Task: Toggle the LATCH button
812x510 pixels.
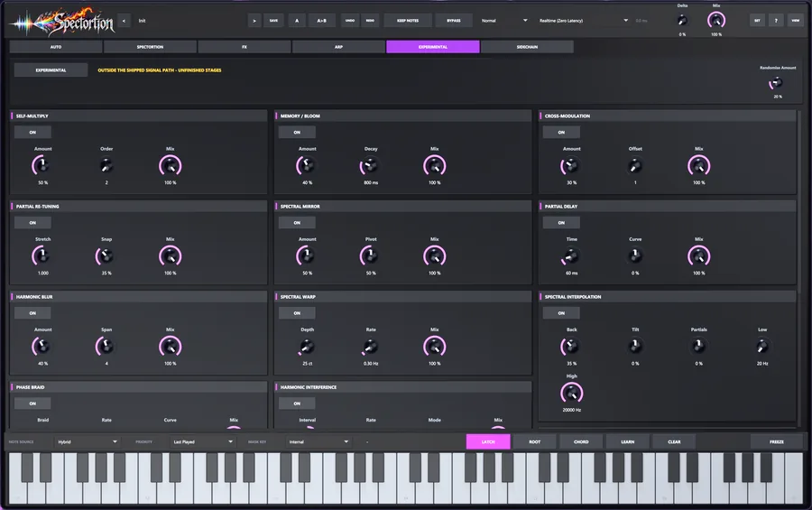Action: pos(488,441)
